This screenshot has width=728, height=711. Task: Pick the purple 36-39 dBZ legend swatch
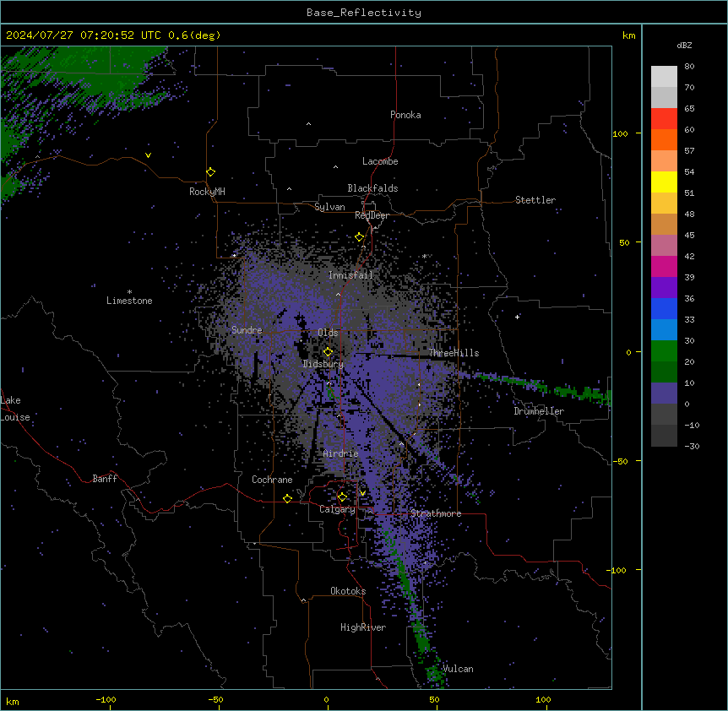(664, 288)
